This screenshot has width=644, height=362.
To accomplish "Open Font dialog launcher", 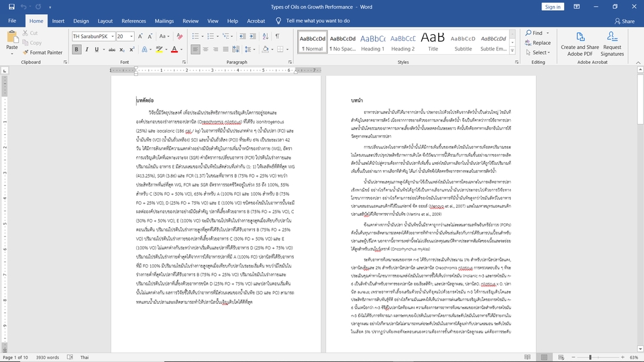I will coord(184,62).
